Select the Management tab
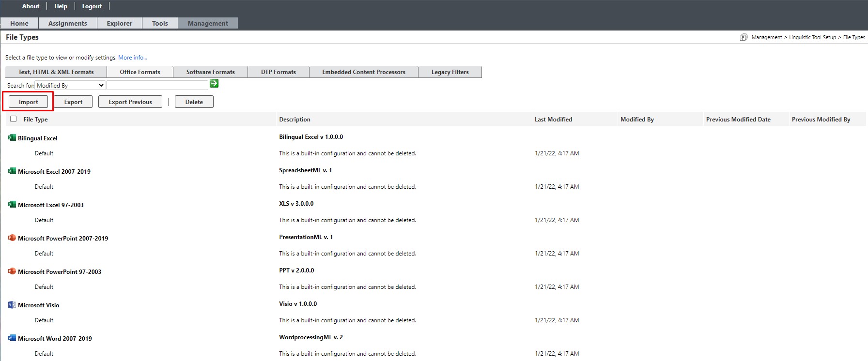868x361 pixels. tap(208, 23)
